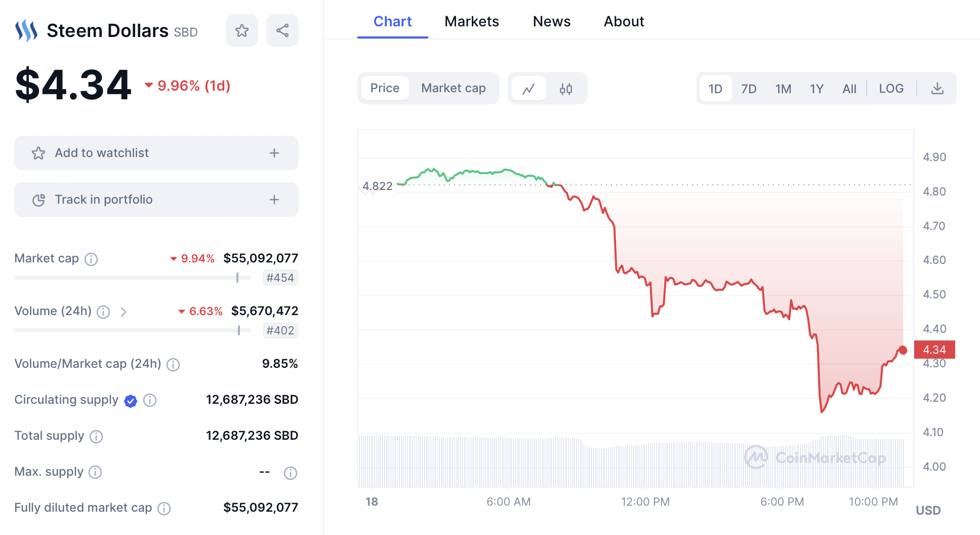Expand Volume (24h) chevron arrow
Screen dimensions: 980x535
124,312
